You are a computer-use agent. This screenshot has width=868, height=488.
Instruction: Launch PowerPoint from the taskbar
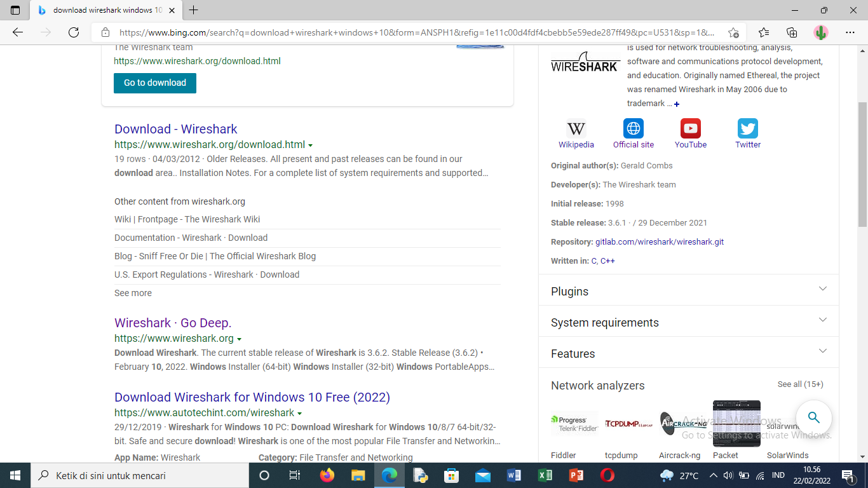576,475
